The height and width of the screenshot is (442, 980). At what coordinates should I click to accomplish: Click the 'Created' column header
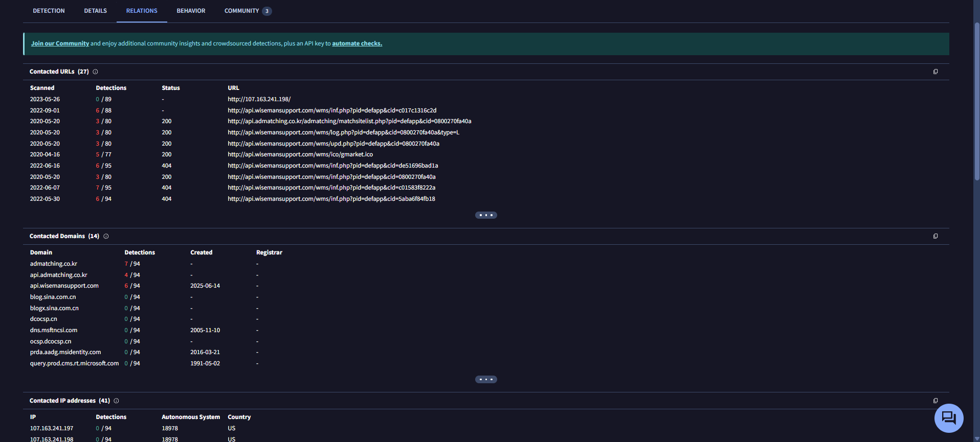(202, 252)
